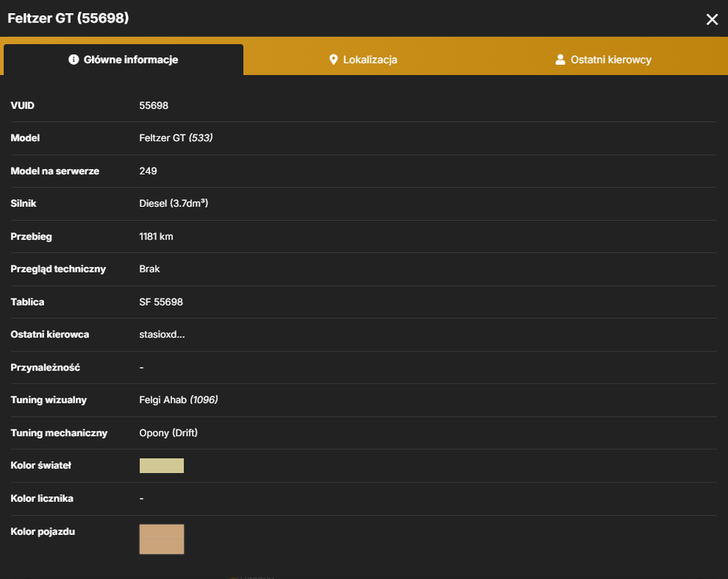Click the map pin icon for Lokalizacja
The image size is (728, 579).
(334, 59)
